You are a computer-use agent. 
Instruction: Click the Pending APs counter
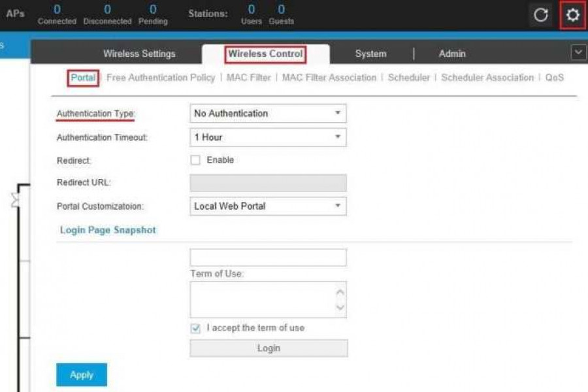tap(152, 13)
